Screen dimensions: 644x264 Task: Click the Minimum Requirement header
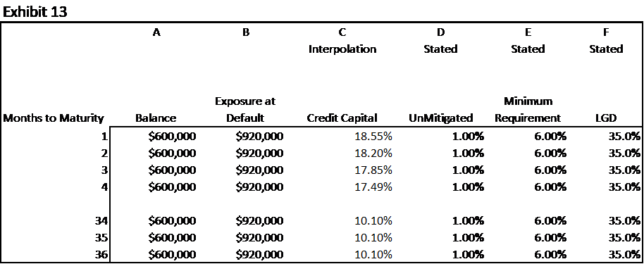(x=528, y=110)
